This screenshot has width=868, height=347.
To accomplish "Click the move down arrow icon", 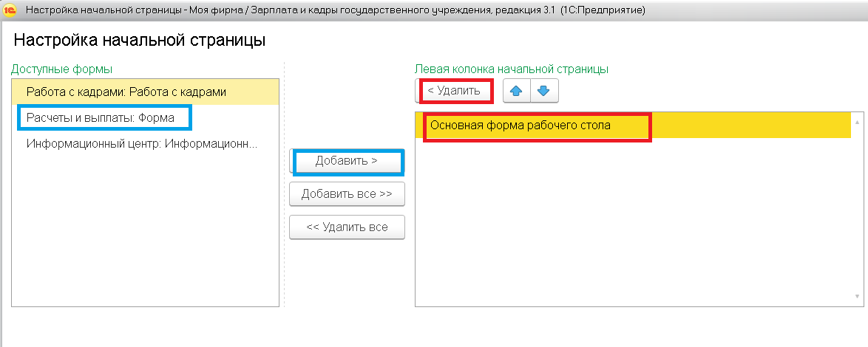I will [x=544, y=91].
